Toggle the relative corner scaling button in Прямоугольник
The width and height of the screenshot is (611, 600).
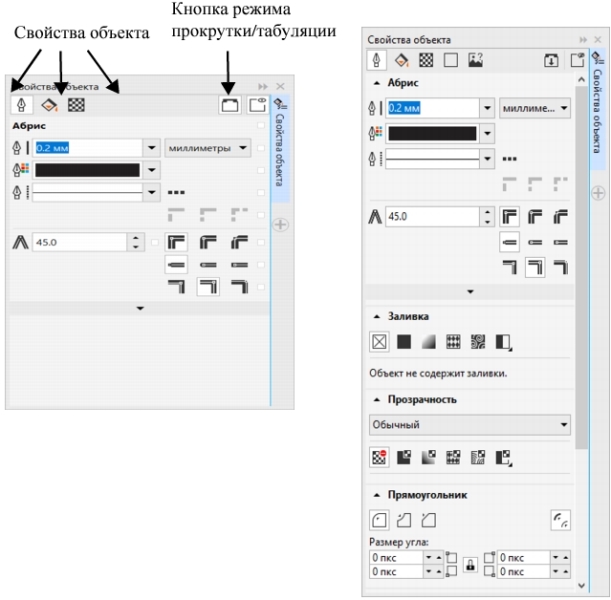pos(560,517)
